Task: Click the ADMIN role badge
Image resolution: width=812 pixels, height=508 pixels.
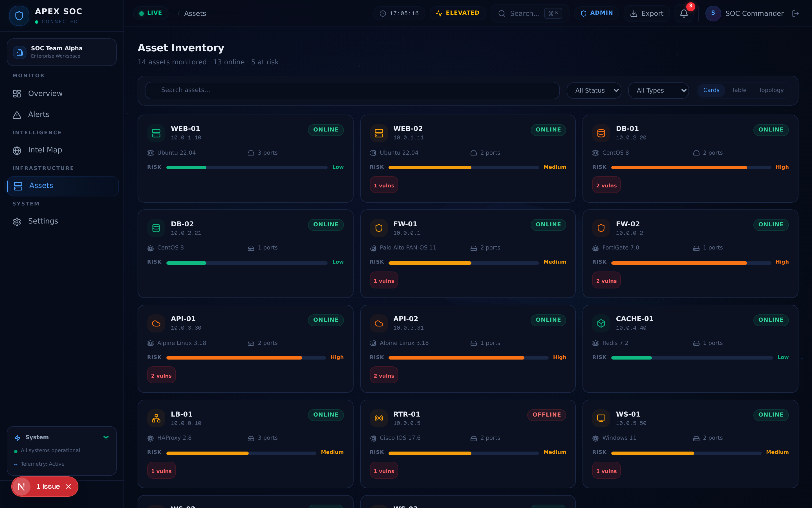Action: 596,13
